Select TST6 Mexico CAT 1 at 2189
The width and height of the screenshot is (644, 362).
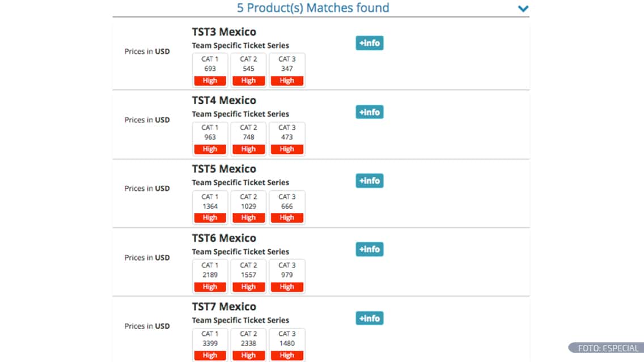pyautogui.click(x=210, y=276)
